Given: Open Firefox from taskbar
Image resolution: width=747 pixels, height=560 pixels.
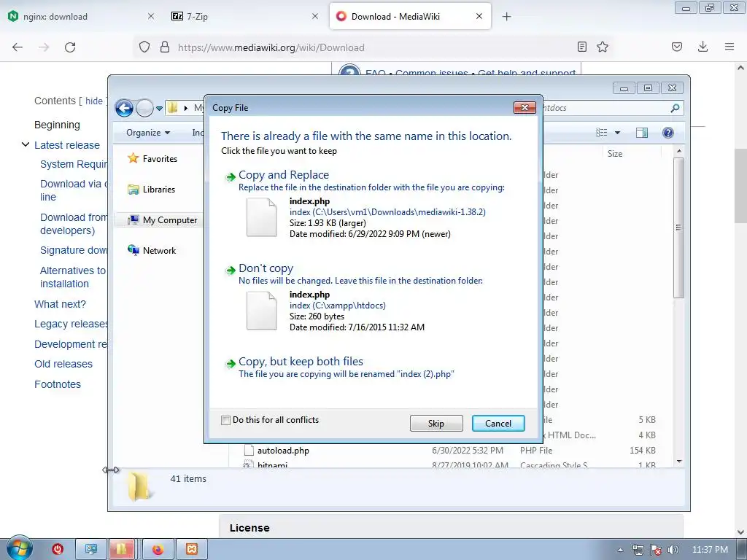Looking at the screenshot, I should [x=158, y=550].
